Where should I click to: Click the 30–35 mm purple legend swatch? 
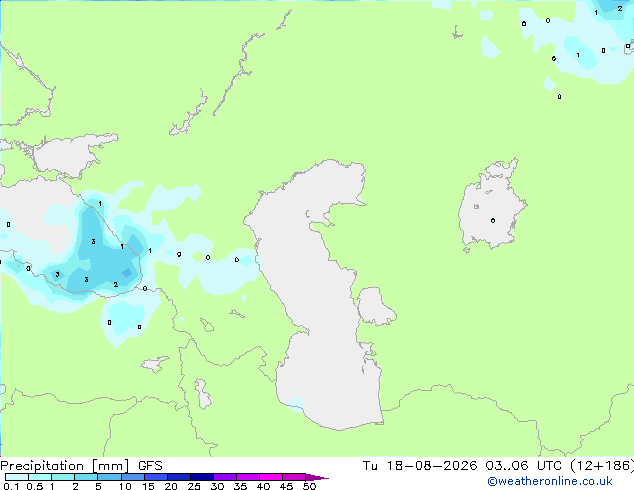coord(225,477)
